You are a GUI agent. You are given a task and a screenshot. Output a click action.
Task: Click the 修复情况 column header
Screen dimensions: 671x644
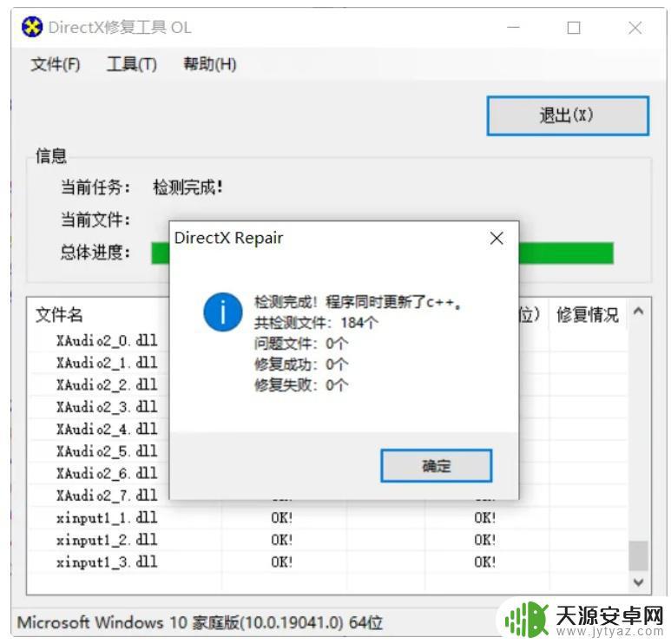(x=588, y=314)
